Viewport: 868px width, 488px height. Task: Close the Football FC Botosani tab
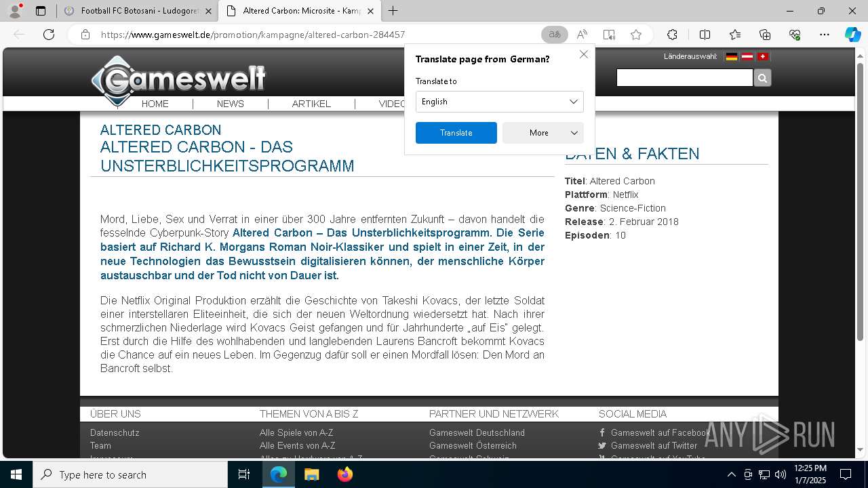point(208,11)
